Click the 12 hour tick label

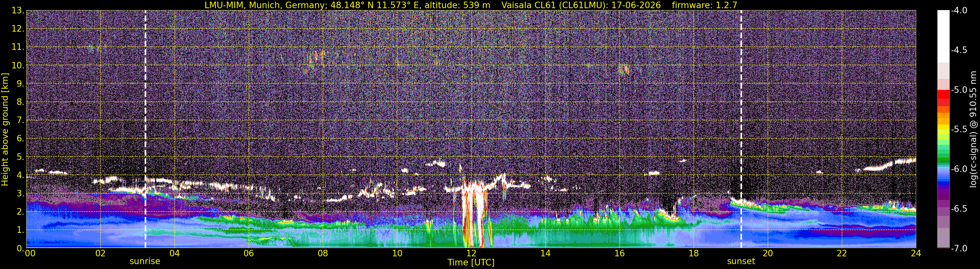[471, 253]
